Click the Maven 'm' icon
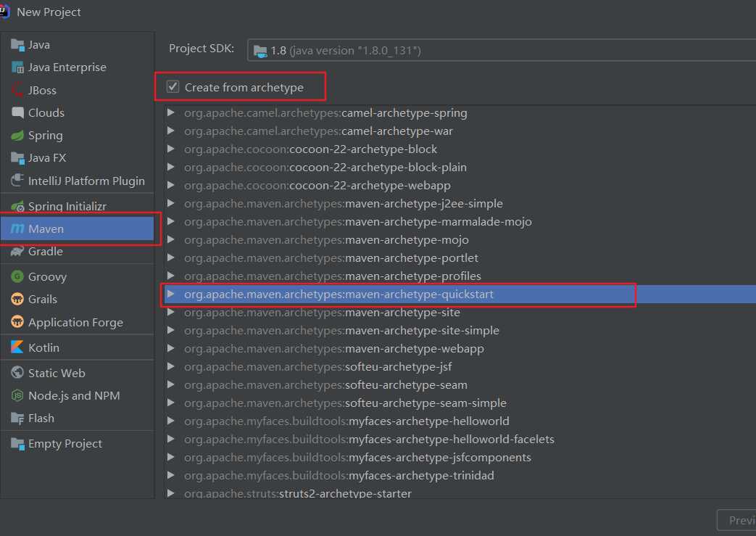Image resolution: width=756 pixels, height=536 pixels. [x=17, y=228]
